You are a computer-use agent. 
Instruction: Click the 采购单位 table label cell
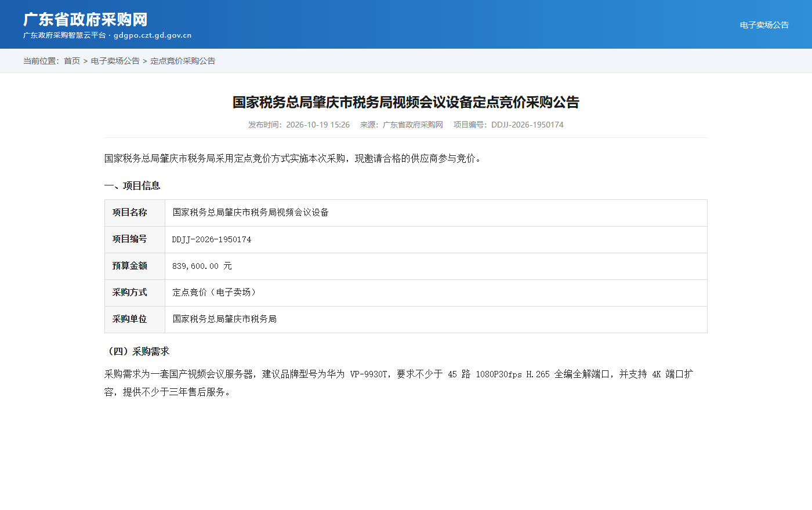click(x=135, y=319)
